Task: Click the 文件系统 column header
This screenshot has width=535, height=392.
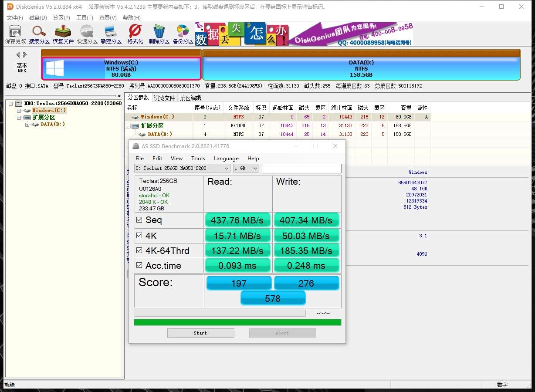Action: point(239,108)
